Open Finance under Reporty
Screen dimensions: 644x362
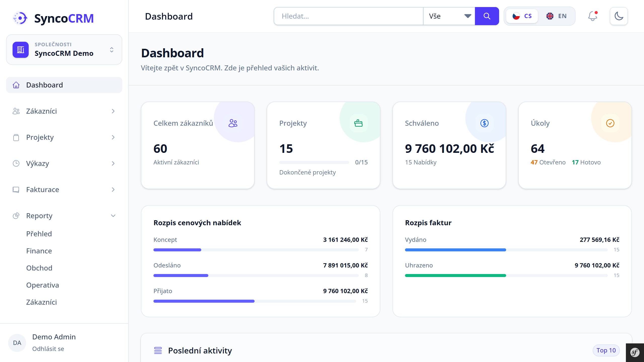pyautogui.click(x=39, y=251)
